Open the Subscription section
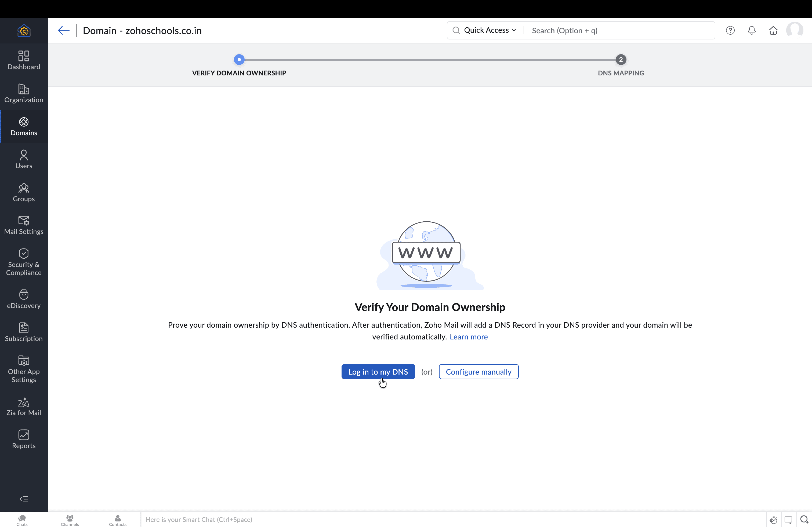The image size is (812, 527). point(24,332)
